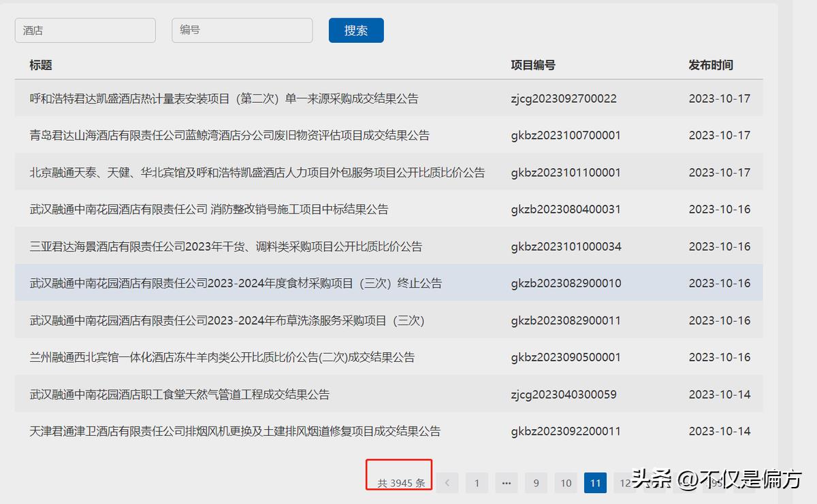
Task: Open 天津君通津卫酒店 排烟风机 announcement
Action: [x=235, y=431]
